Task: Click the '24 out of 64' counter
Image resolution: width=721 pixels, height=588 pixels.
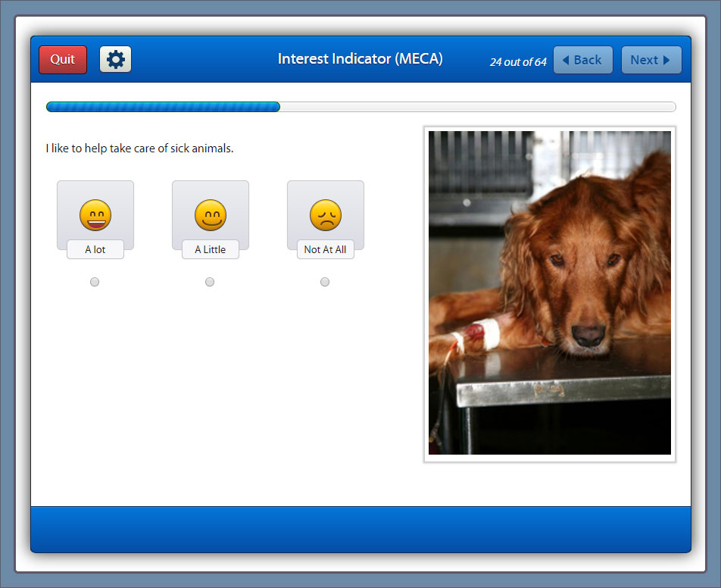Action: point(518,62)
